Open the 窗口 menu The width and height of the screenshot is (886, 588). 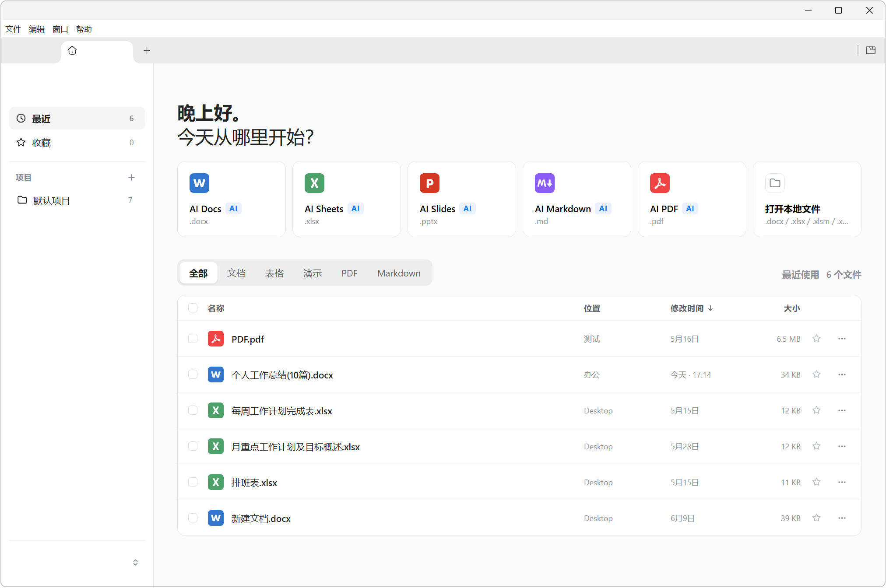pyautogui.click(x=60, y=29)
